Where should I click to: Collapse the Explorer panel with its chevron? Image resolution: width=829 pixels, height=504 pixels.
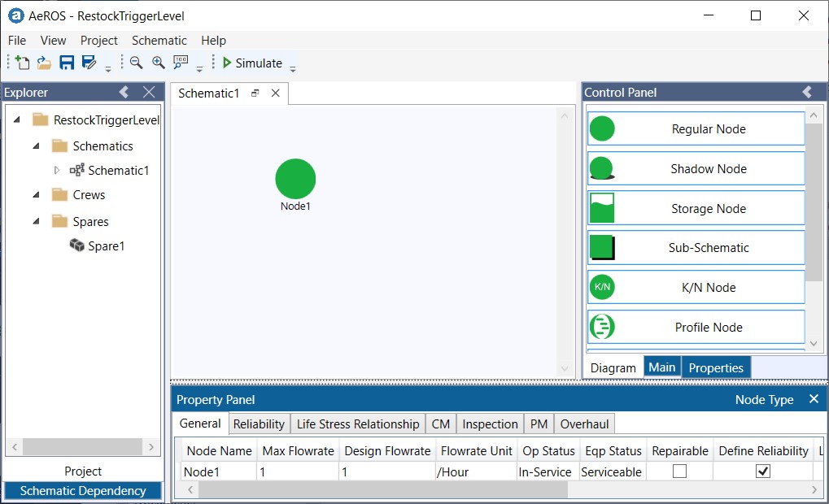tap(124, 92)
